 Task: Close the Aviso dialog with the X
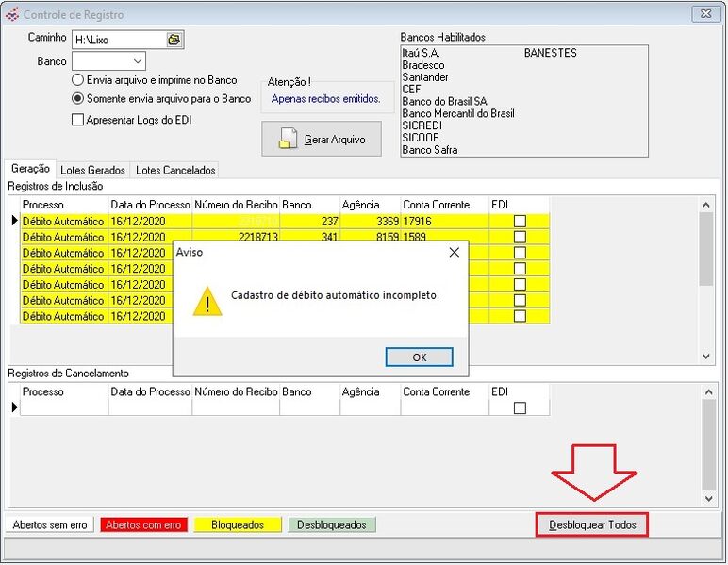(x=454, y=252)
